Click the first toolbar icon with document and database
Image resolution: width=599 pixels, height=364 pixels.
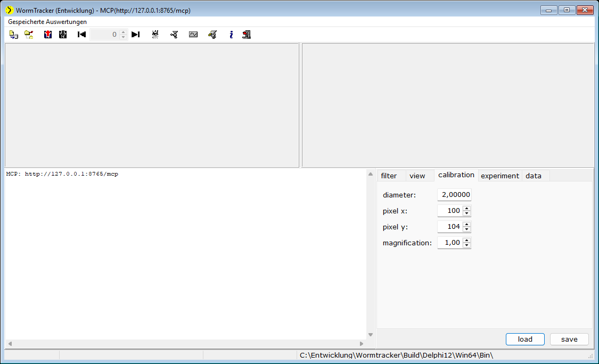pyautogui.click(x=14, y=35)
